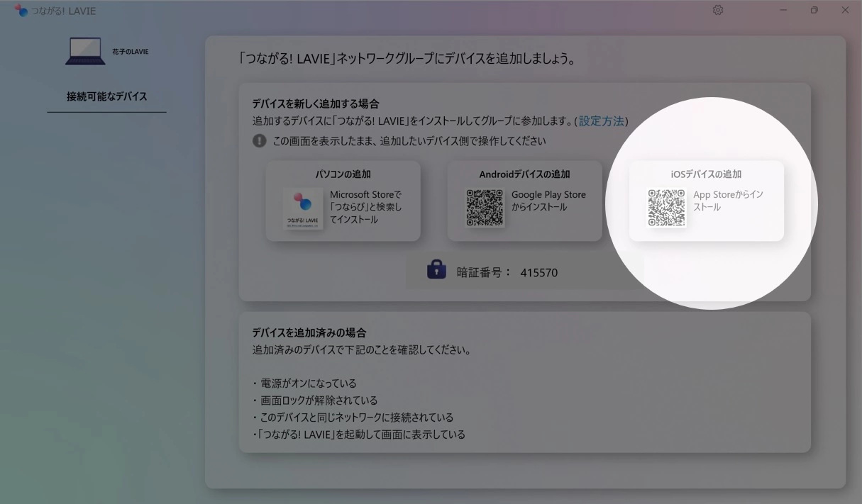Viewport: 862px width, 504px height.
Task: Click the main ネットワークグループ page heading
Action: click(407, 59)
